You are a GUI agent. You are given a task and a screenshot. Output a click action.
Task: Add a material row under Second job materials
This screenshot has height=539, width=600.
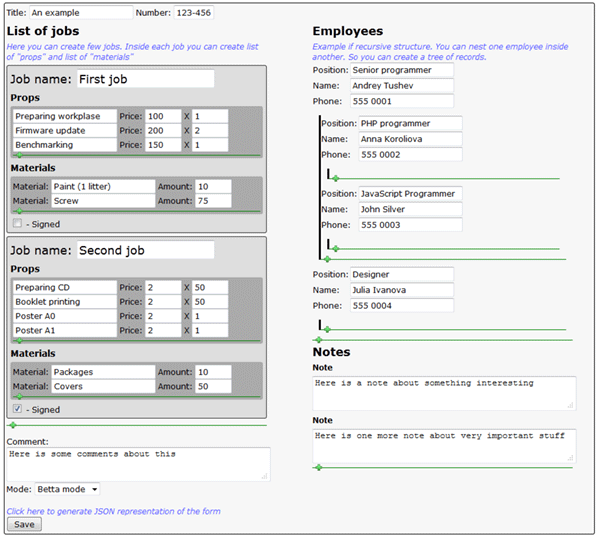pos(19,397)
